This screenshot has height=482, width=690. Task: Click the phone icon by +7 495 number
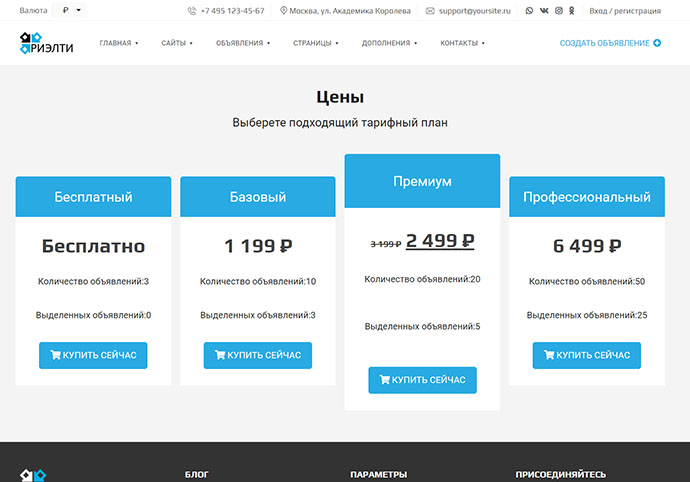click(x=191, y=11)
